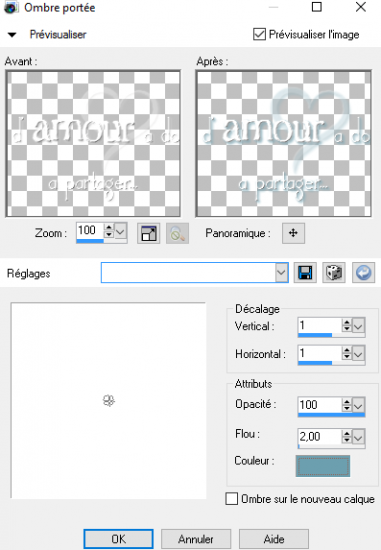Open the Couleur shadow color swatch
Image resolution: width=381 pixels, height=550 pixels.
323,466
